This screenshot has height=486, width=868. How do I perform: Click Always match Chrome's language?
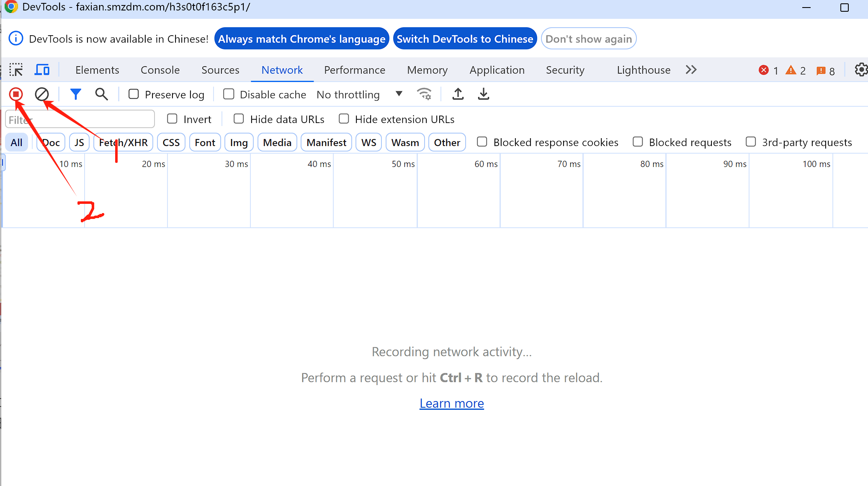[x=301, y=39]
